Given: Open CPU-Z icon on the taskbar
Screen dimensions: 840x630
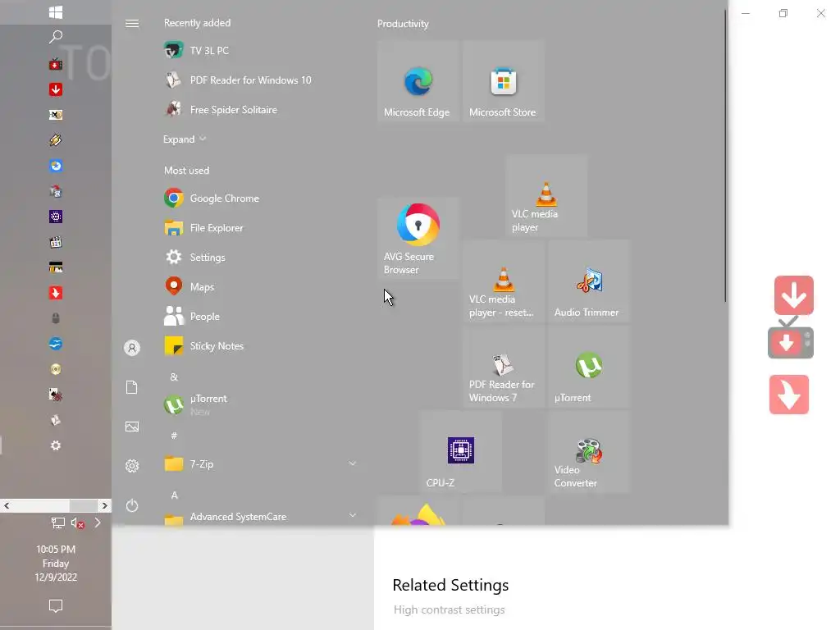Looking at the screenshot, I should [56, 217].
